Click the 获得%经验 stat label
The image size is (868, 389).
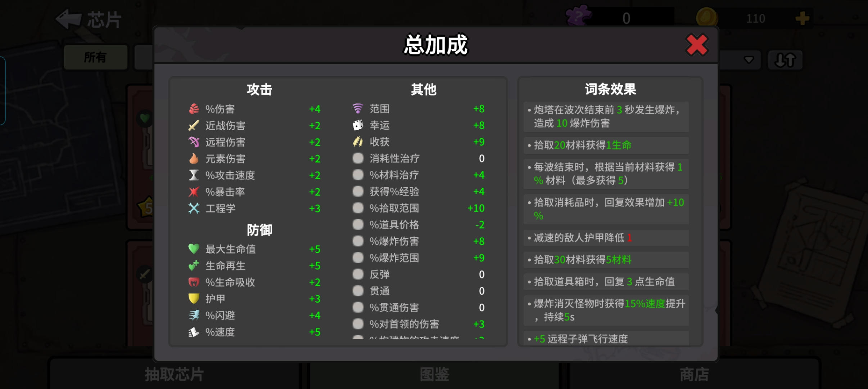(394, 192)
